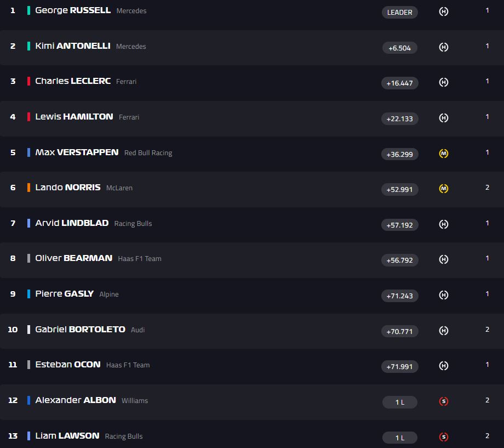The width and height of the screenshot is (504, 448).
Task: Click Lewis Hamilton's hard tyre icon
Action: [x=444, y=118]
